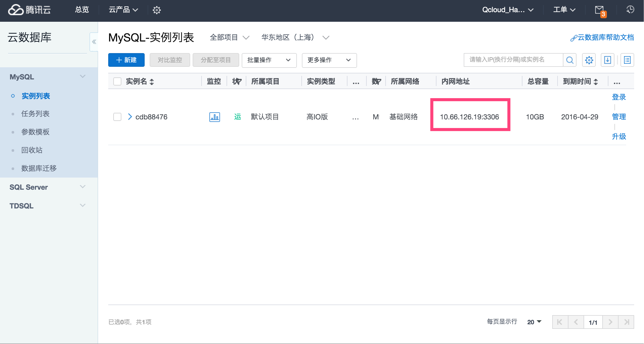This screenshot has width=644, height=344.
Task: Open the 云产品 dropdown menu
Action: pos(123,10)
